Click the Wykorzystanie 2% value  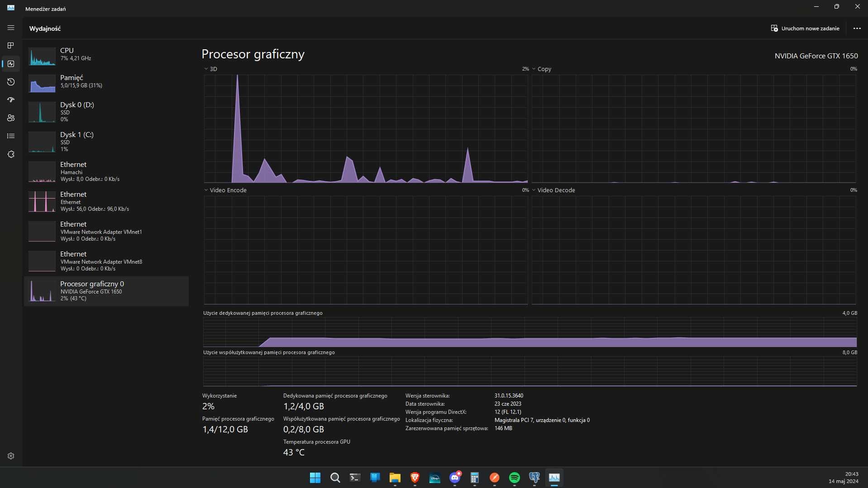[x=208, y=406]
